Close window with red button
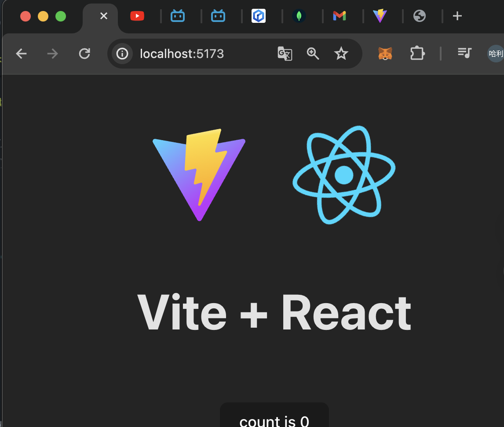504x427 pixels. [26, 16]
